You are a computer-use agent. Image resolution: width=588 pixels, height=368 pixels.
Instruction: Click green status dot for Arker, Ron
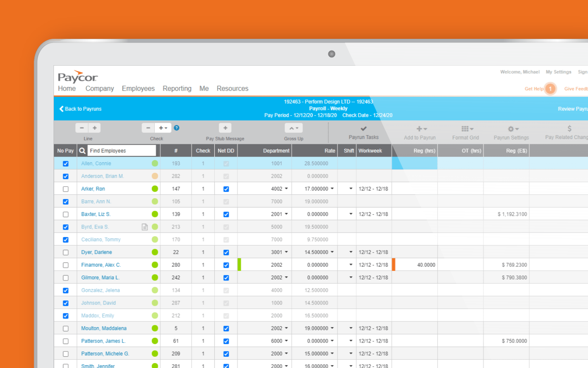click(x=155, y=189)
